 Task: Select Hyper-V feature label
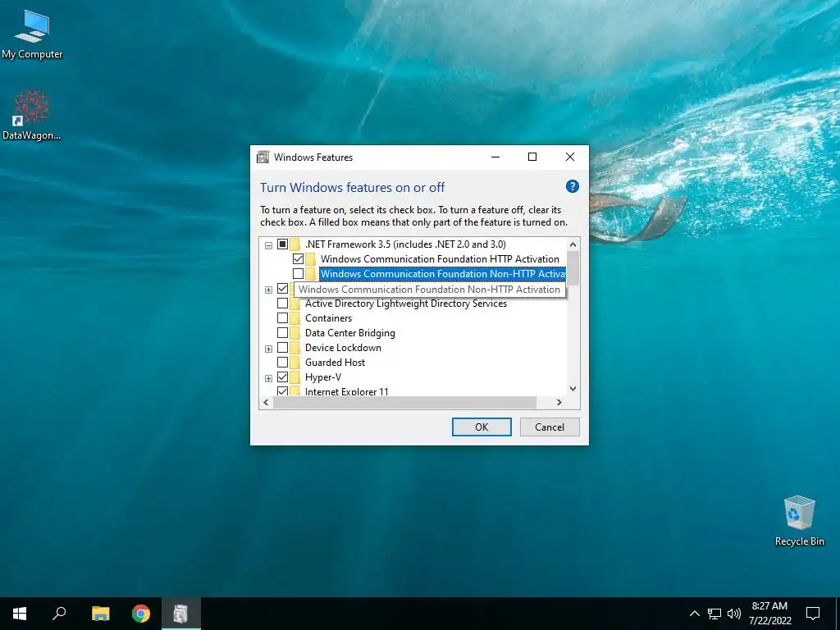coord(323,377)
